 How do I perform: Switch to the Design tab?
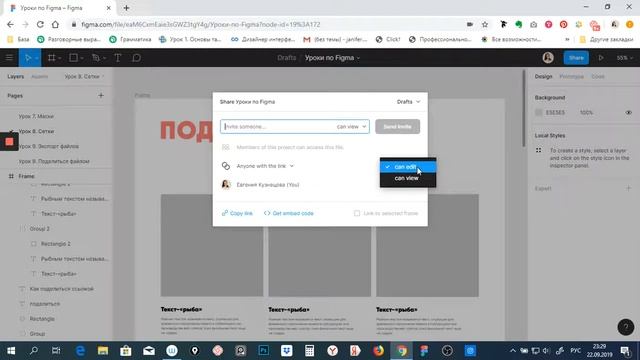(x=543, y=76)
